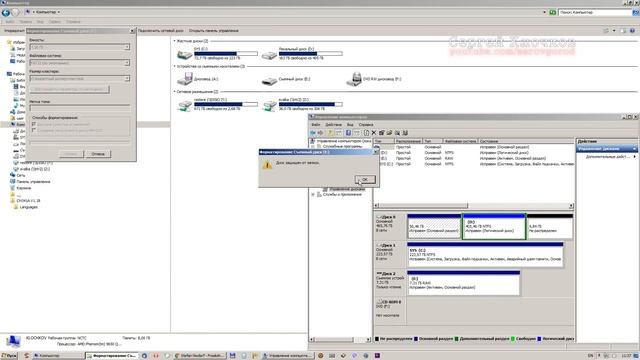Screen dimensions: 640x360
Task: Click the last icon in Computer Management toolbar
Action: (x=405, y=133)
